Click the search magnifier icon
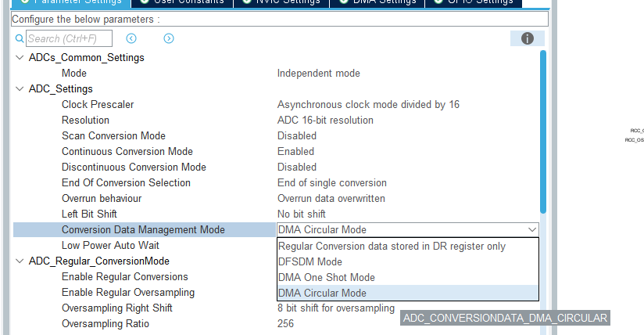This screenshot has height=335, width=644. coord(19,38)
